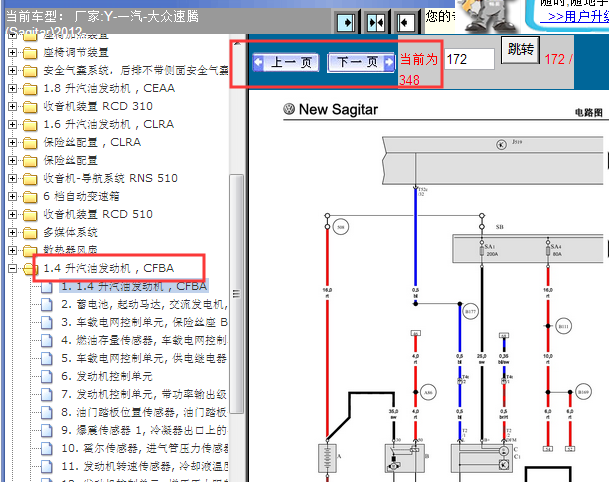The height and width of the screenshot is (482, 609).
Task: Select the 座椅调节装置 folder icon
Action: (30, 53)
